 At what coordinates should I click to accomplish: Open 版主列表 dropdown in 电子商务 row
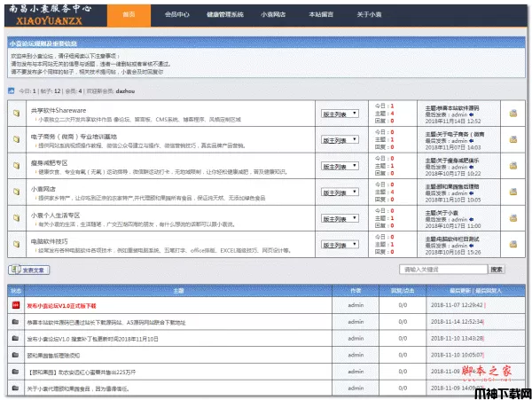tap(340, 140)
